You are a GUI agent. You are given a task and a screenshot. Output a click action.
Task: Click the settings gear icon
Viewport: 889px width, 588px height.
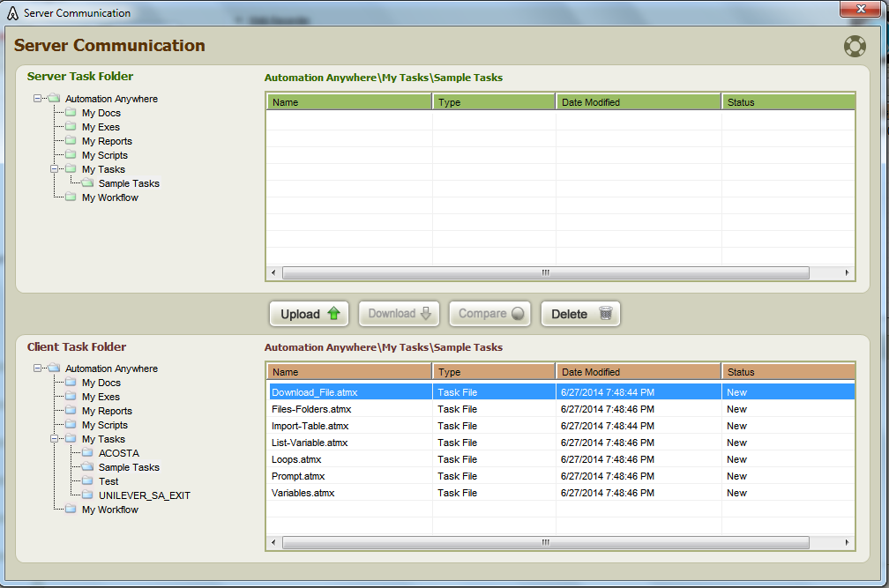click(854, 46)
